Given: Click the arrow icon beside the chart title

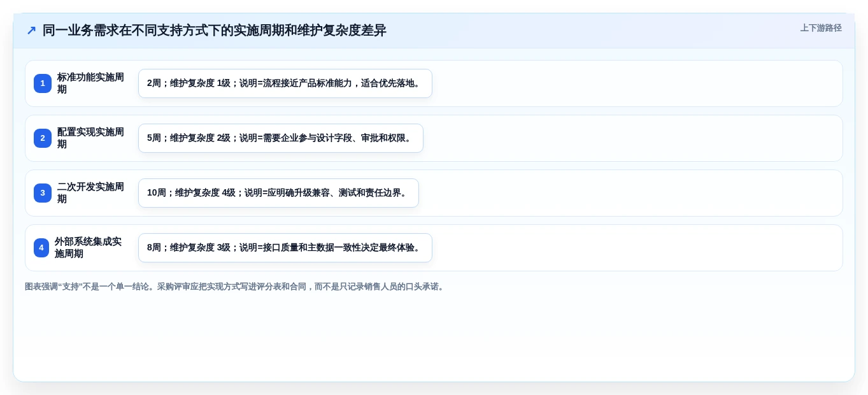Looking at the screenshot, I should tap(31, 31).
